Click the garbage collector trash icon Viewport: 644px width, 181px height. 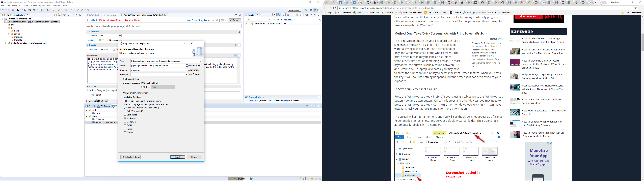(x=251, y=179)
